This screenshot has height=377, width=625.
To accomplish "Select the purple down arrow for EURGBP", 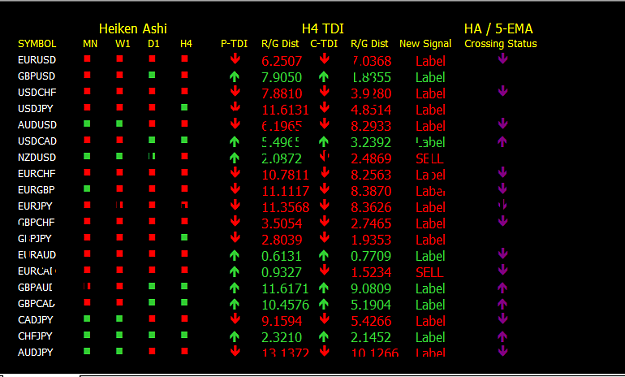I will (503, 189).
